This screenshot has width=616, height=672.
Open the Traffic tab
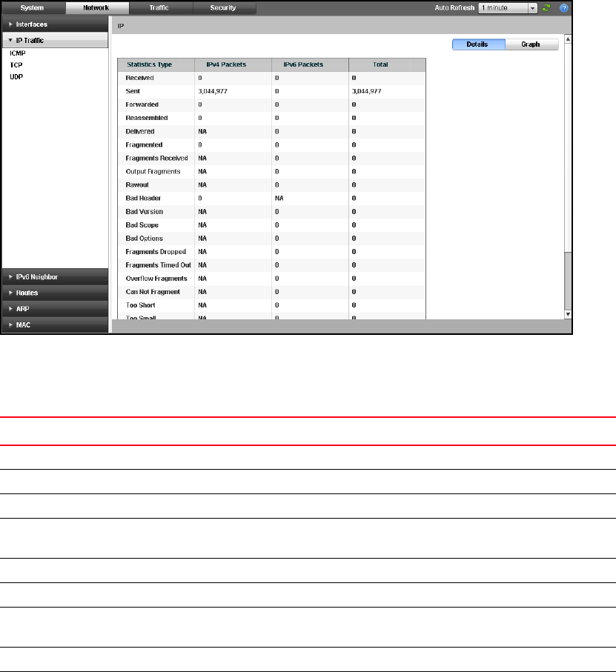159,7
